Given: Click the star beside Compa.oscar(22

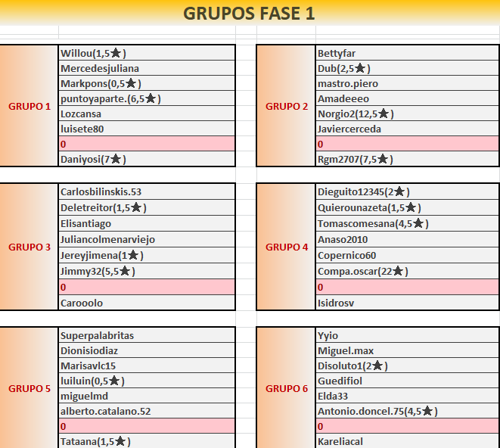Looking at the screenshot, I should 399,272.
